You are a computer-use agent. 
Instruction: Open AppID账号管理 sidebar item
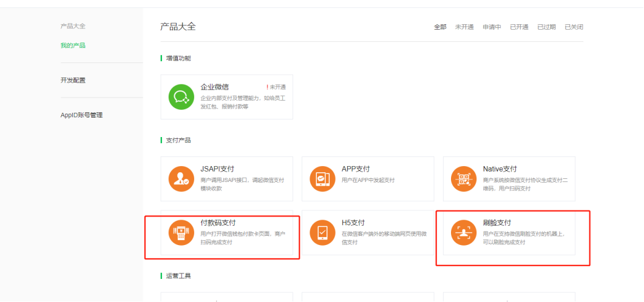pos(81,115)
